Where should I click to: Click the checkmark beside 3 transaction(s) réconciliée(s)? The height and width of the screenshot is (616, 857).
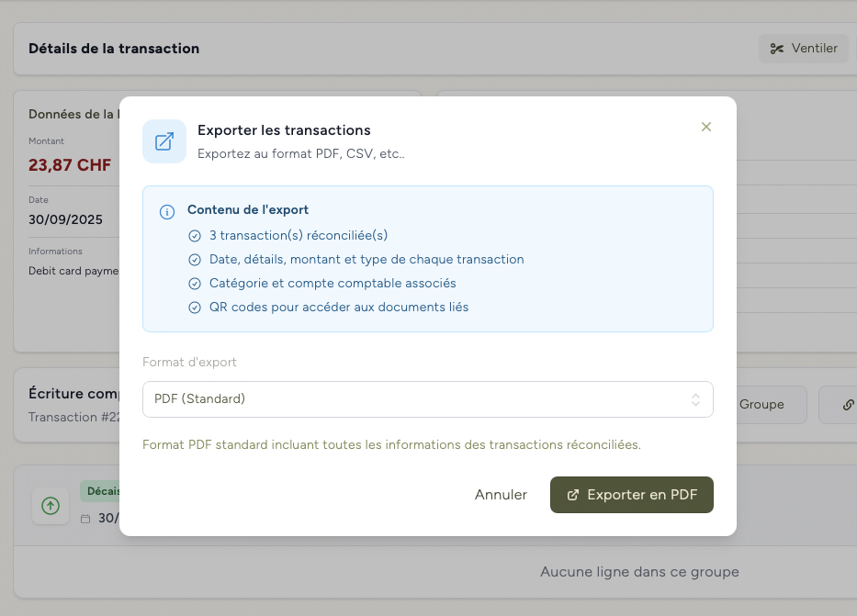click(195, 235)
